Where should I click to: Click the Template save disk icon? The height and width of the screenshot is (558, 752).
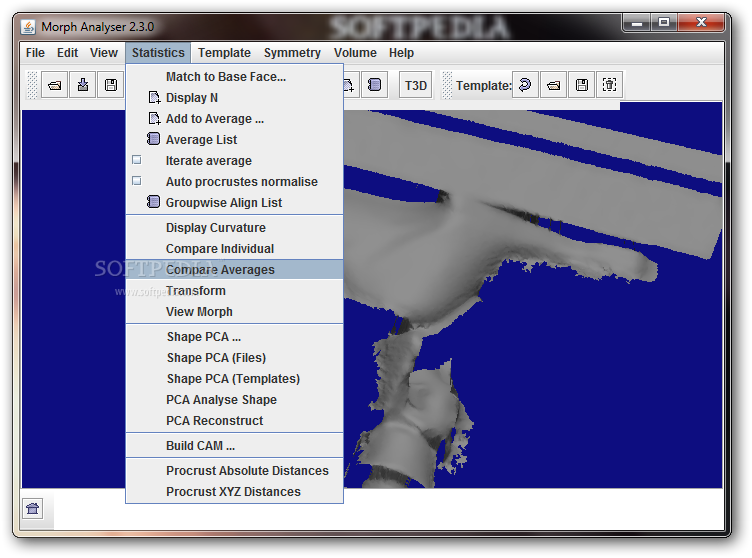582,85
